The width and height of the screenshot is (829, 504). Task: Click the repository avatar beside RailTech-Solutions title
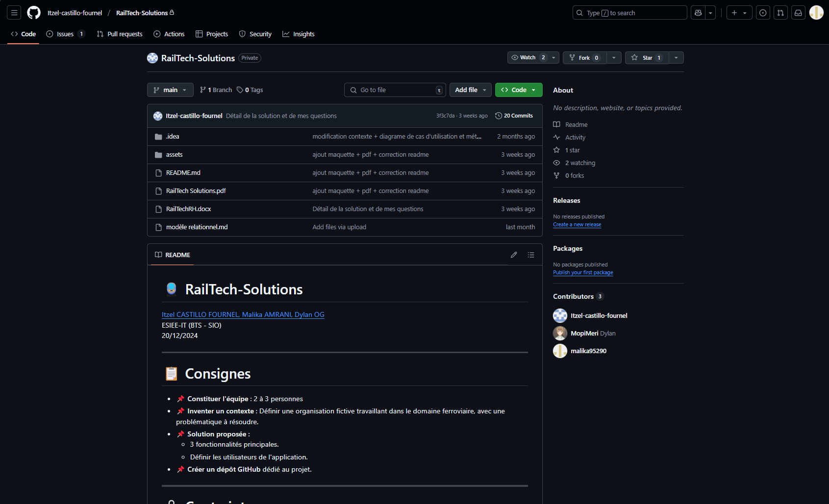(x=152, y=58)
